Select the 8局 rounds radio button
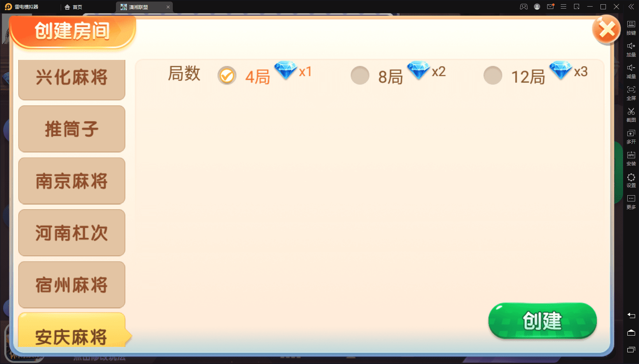 360,75
